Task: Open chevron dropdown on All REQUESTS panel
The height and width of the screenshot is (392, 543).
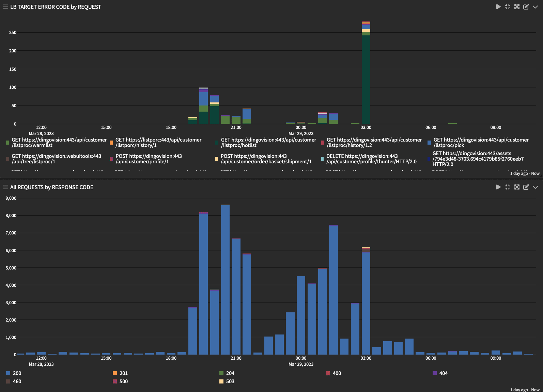Action: [535, 187]
